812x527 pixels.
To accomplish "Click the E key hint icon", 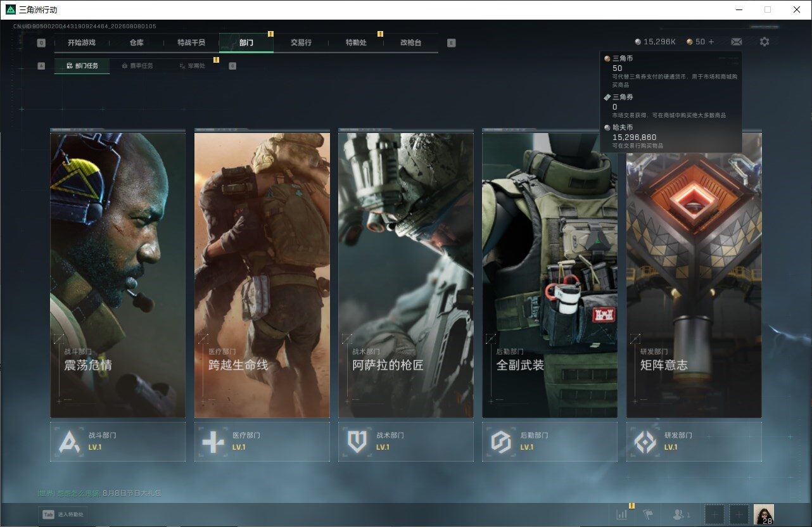I will pos(451,43).
